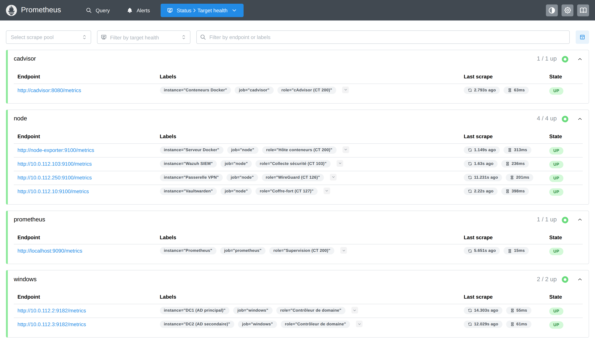
Task: Click the UP state badge for cadvisor:8080
Action: (x=556, y=91)
